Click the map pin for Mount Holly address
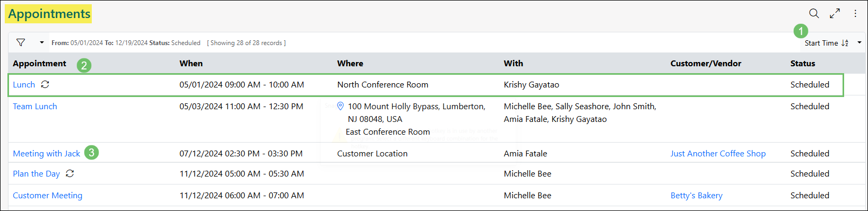The width and height of the screenshot is (868, 211). pos(341,106)
